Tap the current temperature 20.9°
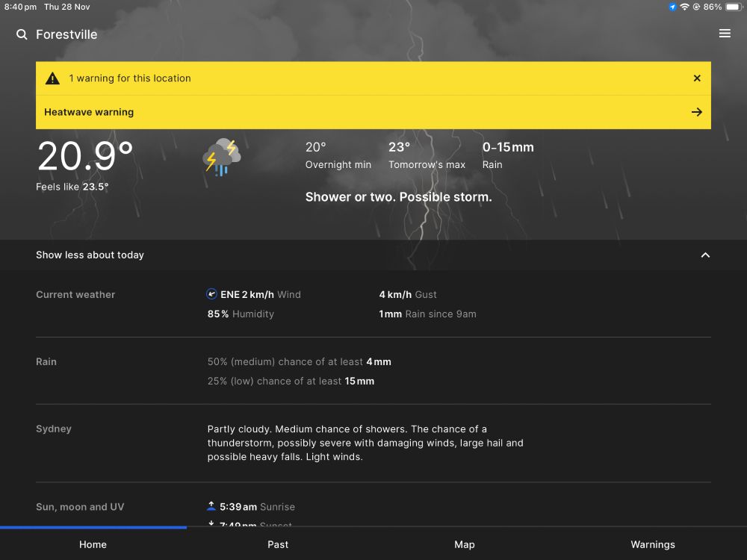The height and width of the screenshot is (560, 747). (x=85, y=156)
